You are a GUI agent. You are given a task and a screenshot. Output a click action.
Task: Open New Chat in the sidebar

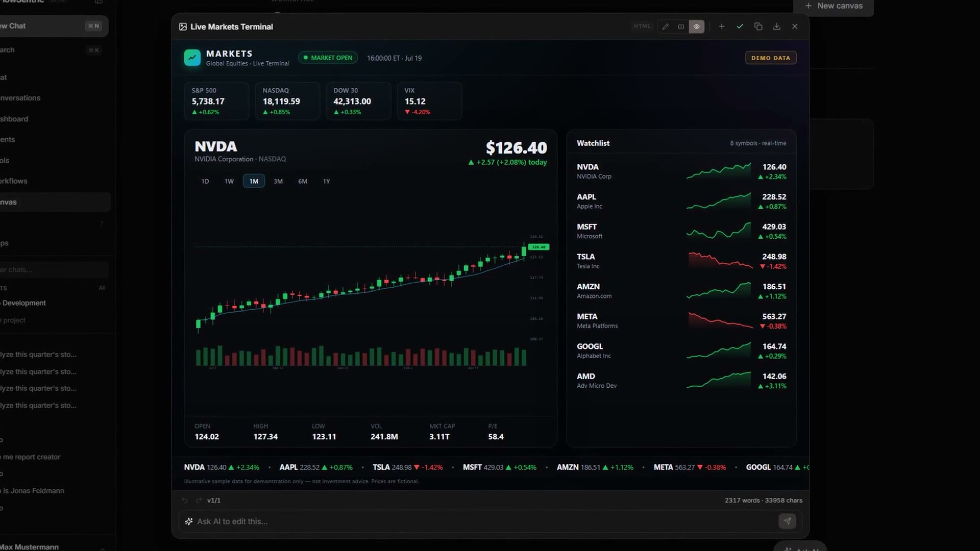point(53,26)
